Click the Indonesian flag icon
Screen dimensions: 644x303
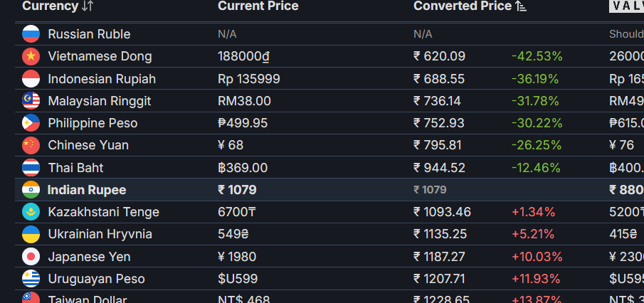click(31, 79)
